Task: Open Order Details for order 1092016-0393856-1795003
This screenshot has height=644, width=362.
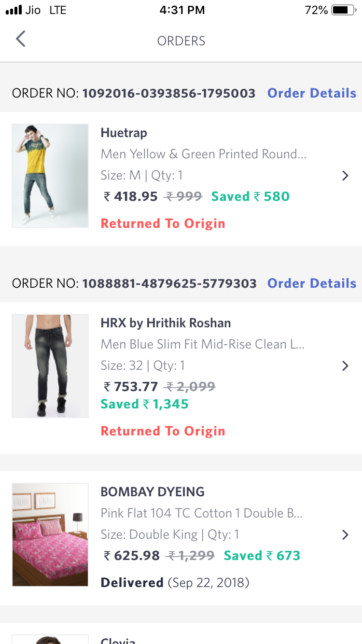Action: tap(312, 93)
